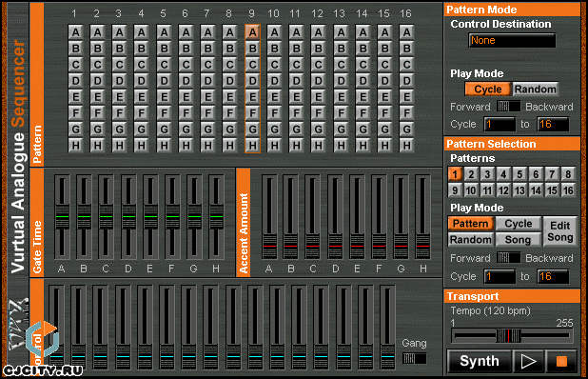Screen dimensions: 588x379
Task: Start playback with the play triangle button
Action: (529, 361)
